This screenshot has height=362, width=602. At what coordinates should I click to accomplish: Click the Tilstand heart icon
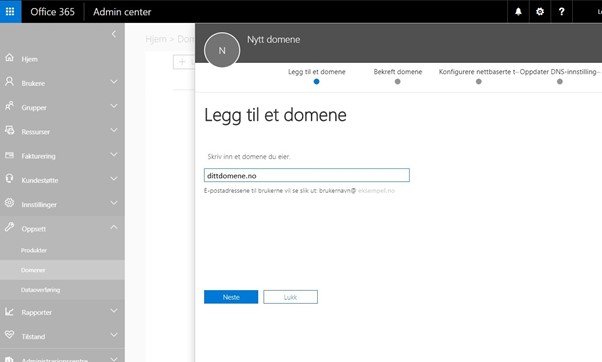tap(10, 335)
